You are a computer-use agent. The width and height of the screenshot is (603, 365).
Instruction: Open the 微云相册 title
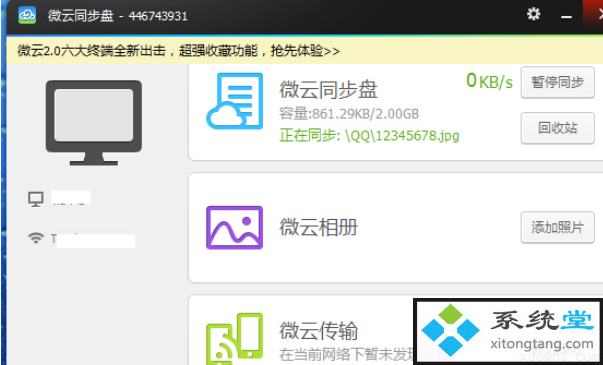(x=318, y=227)
